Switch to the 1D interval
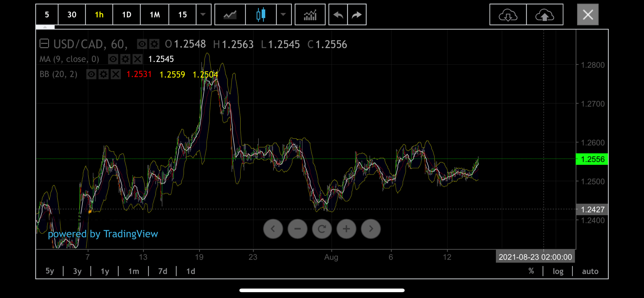 point(126,15)
